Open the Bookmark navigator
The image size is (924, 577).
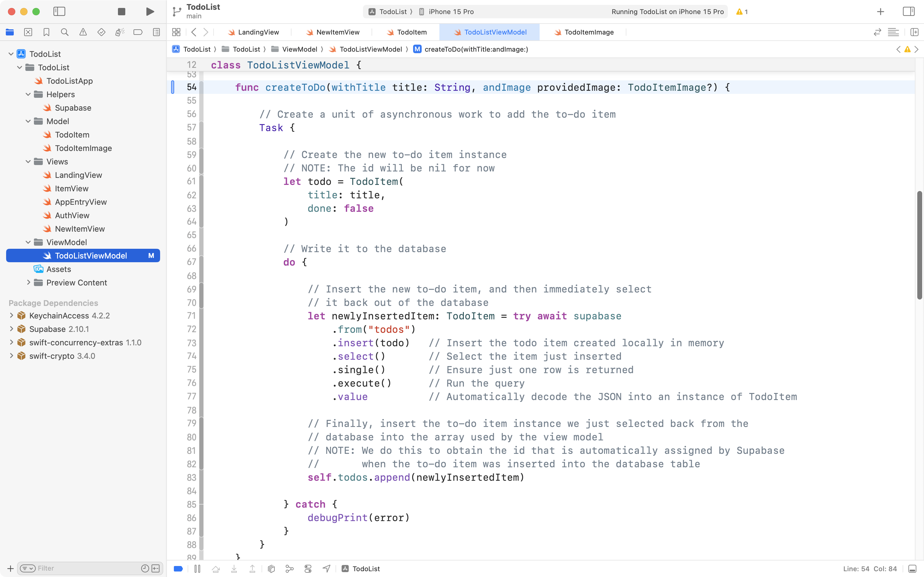(46, 32)
